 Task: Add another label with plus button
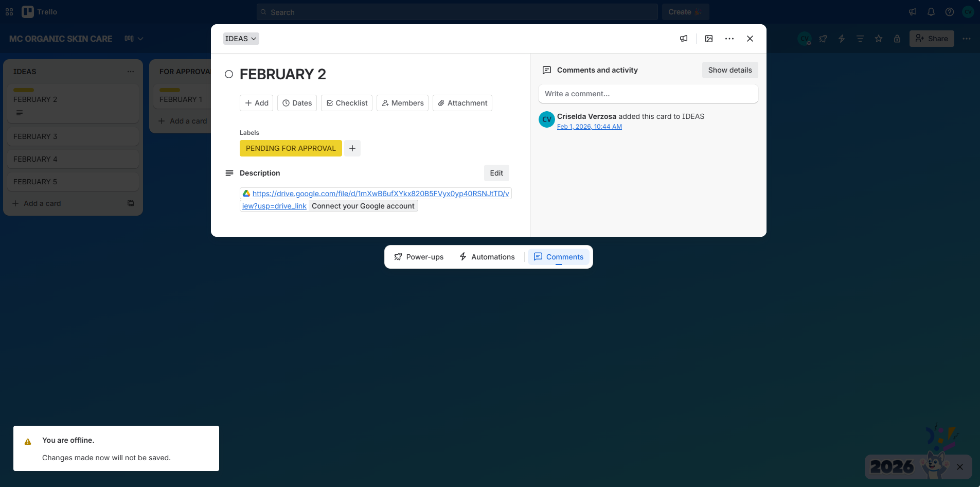(352, 148)
